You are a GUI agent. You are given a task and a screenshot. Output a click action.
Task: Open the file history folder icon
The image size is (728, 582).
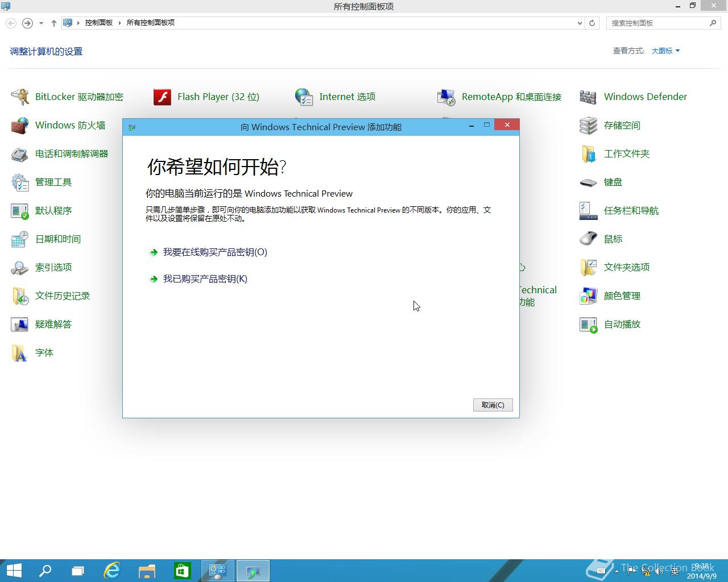point(20,296)
